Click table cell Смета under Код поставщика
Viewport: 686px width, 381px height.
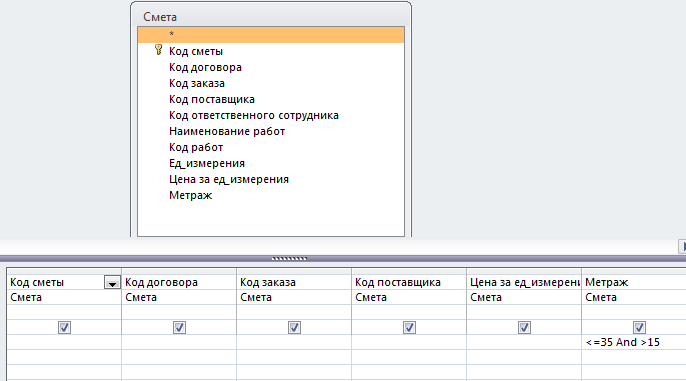(409, 297)
